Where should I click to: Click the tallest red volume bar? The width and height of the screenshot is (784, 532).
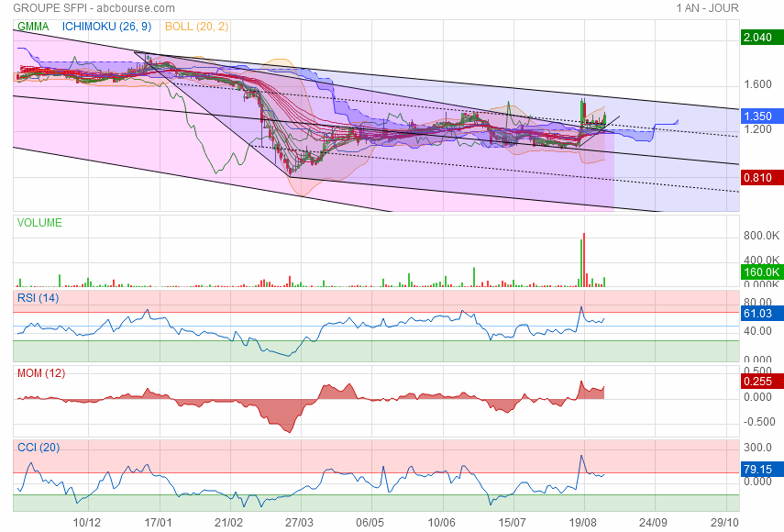click(584, 260)
